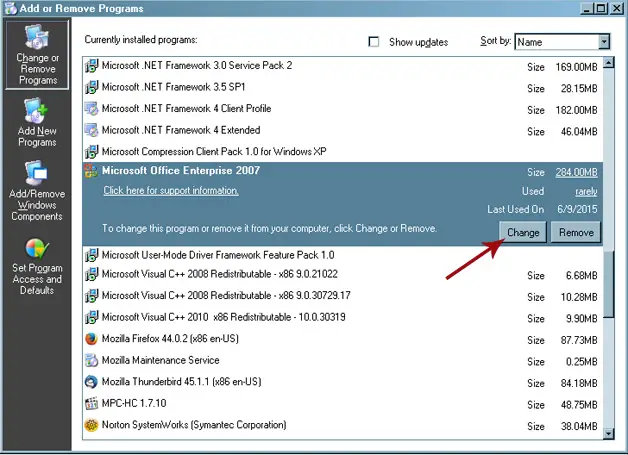Screen dimensions: 628x455
Task: Select Microsoft Compression Client Pack 1.0 entry
Action: 343,152
